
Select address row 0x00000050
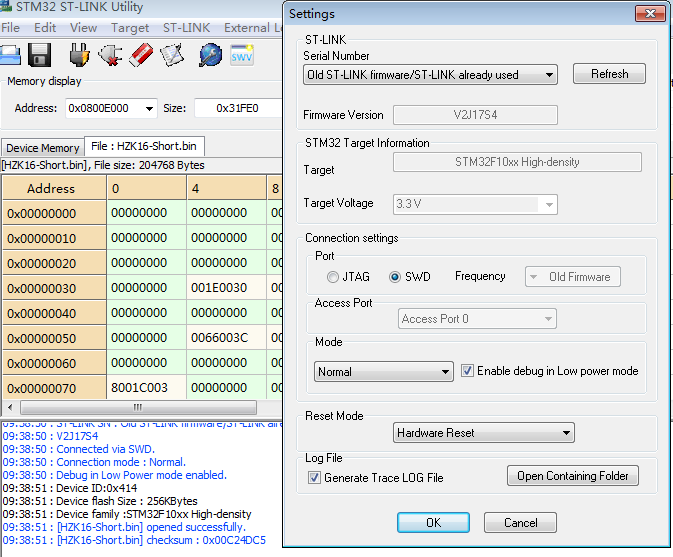[x=54, y=338]
